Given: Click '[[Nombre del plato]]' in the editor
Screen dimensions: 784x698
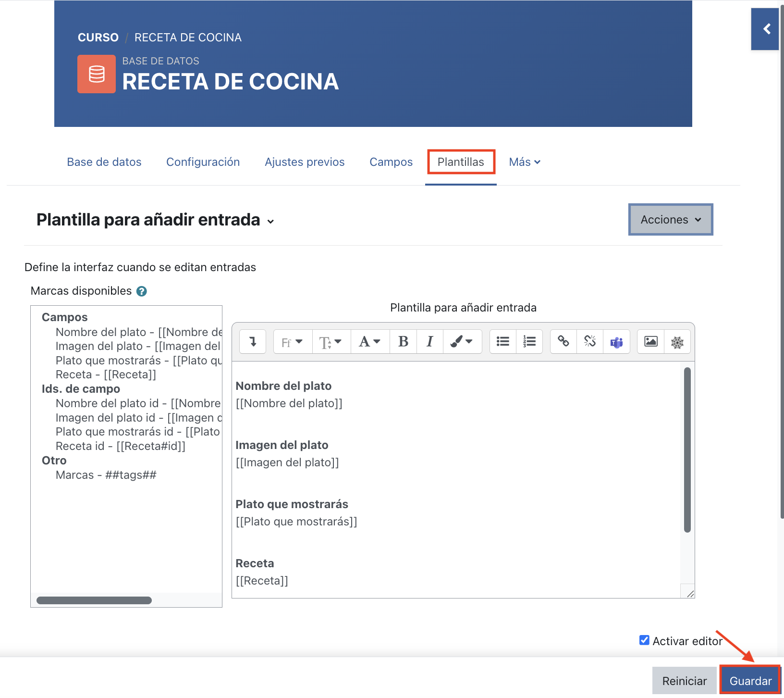Looking at the screenshot, I should coord(289,403).
